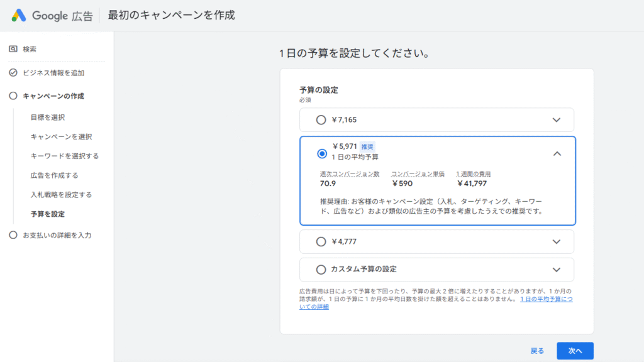The height and width of the screenshot is (362, 644).
Task: Expand the ¥7,165 option details
Action: point(556,119)
